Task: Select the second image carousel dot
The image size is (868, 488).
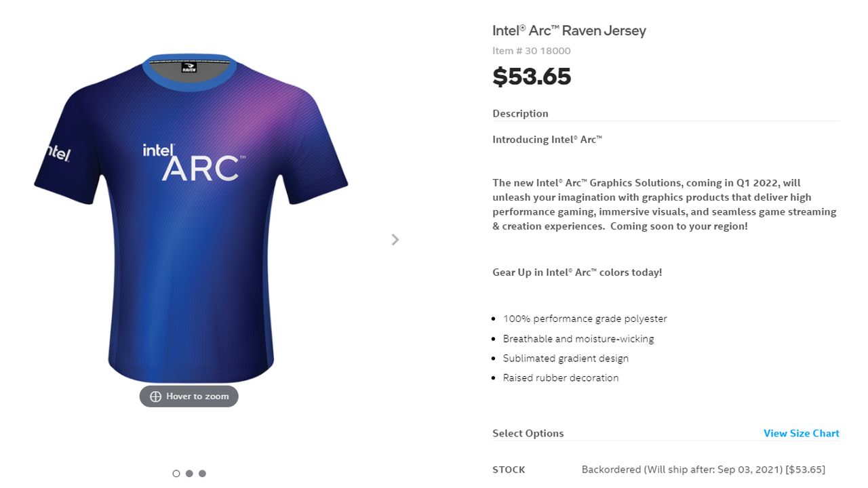Action: (189, 474)
